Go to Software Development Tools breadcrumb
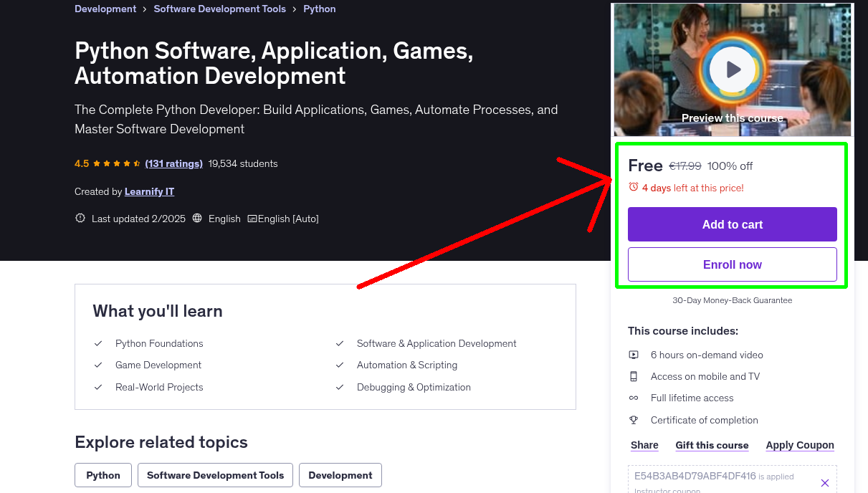The image size is (868, 493). tap(219, 9)
